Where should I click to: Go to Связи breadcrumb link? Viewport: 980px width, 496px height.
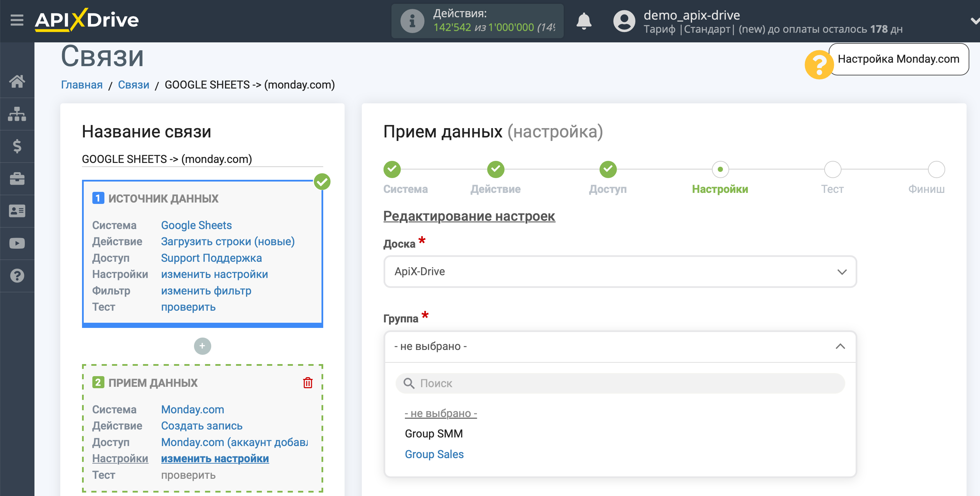click(x=134, y=84)
